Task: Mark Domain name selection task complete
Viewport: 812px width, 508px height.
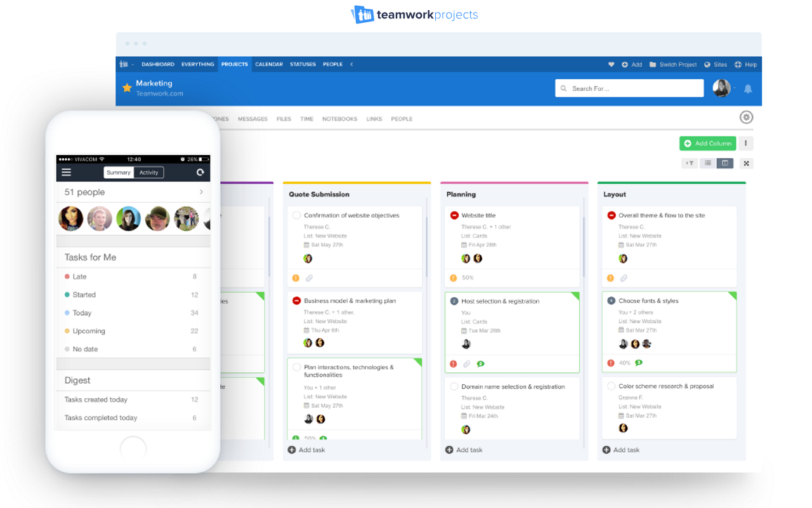Action: [454, 387]
